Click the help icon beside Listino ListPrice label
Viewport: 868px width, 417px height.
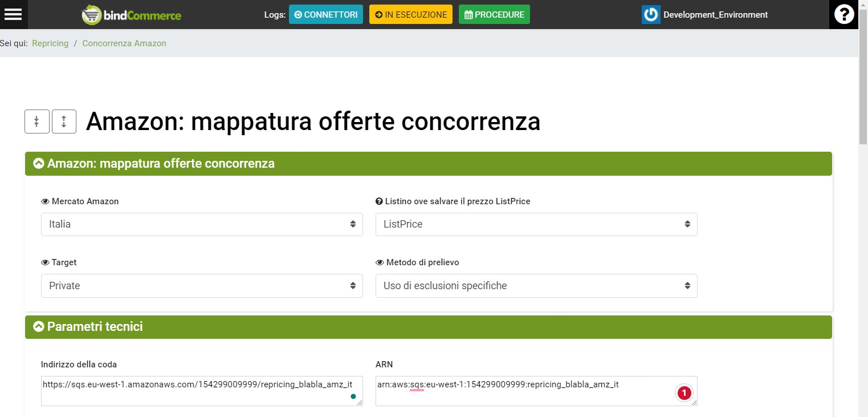(x=379, y=201)
